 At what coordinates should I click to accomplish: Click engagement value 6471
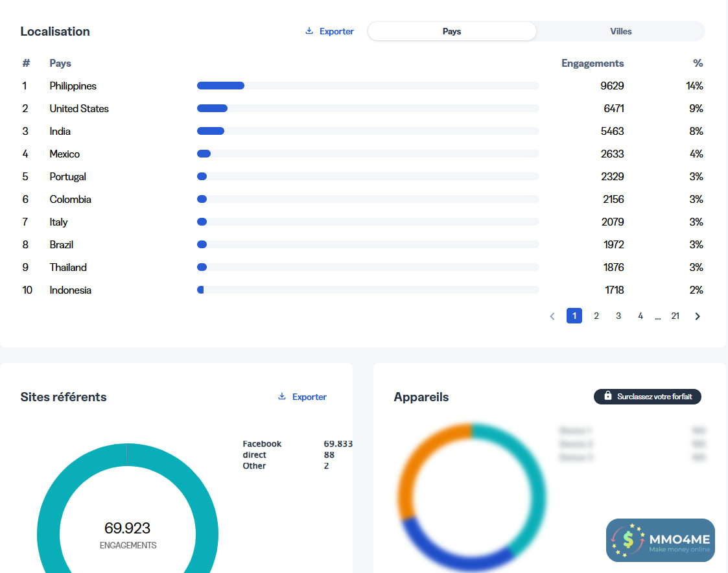614,109
